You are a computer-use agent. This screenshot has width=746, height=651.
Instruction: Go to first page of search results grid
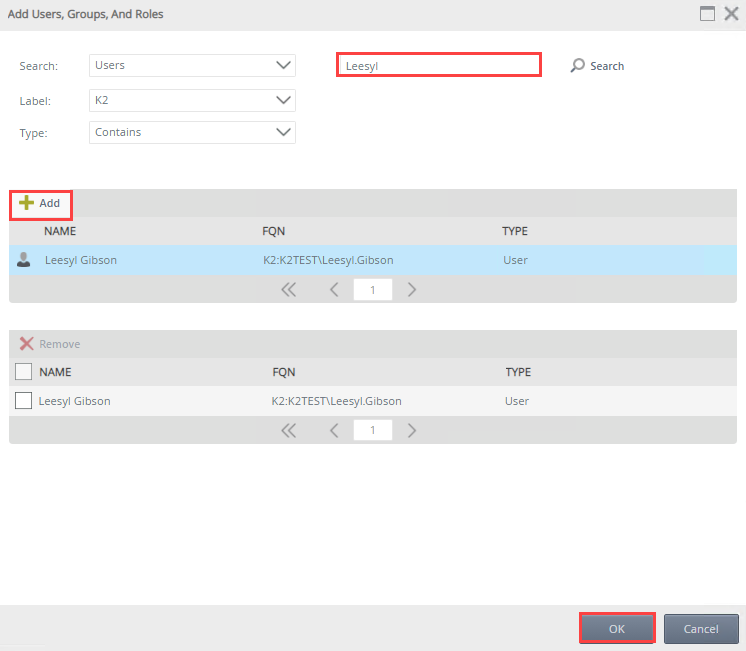(289, 290)
